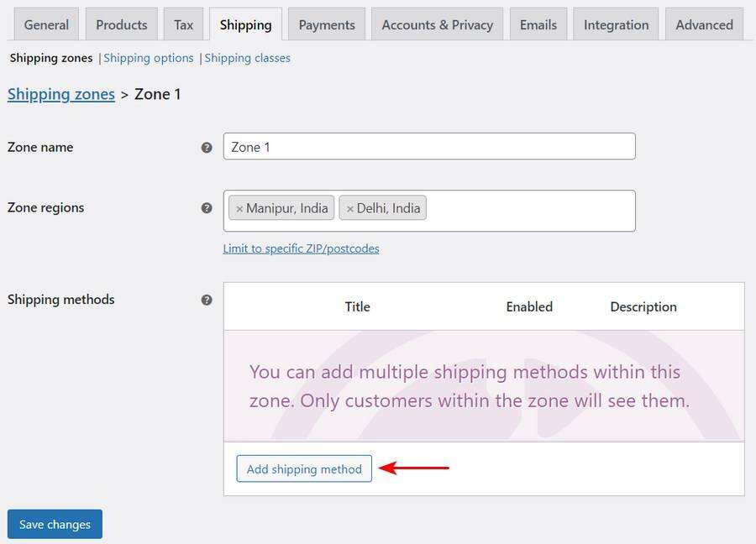Viewport: 756px width, 544px height.
Task: Go to Shipping classes sub-section
Action: [x=248, y=58]
